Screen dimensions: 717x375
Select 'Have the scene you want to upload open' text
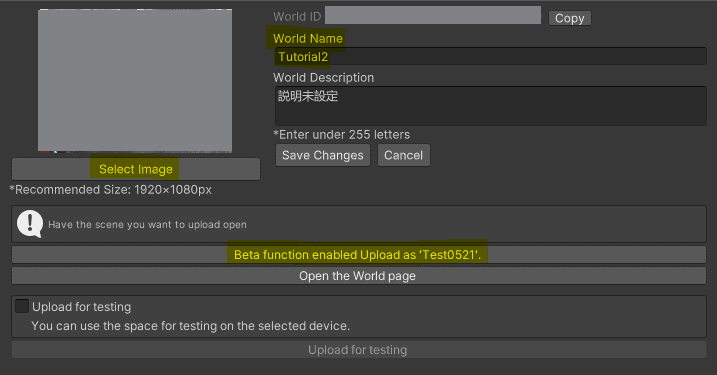[147, 225]
